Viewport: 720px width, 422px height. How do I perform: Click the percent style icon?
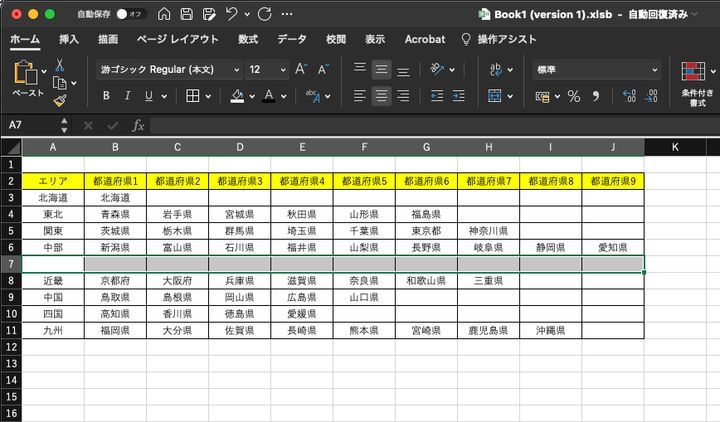[x=574, y=96]
